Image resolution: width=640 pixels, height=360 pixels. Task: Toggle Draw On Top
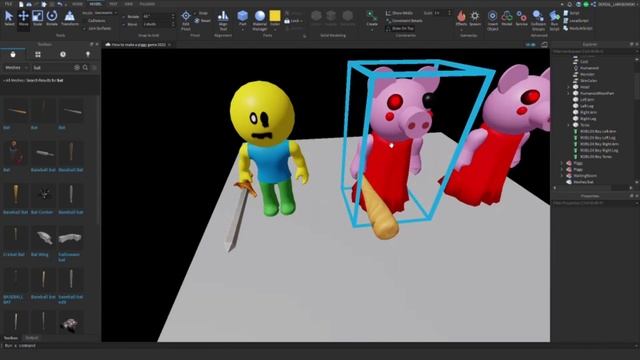coord(400,28)
